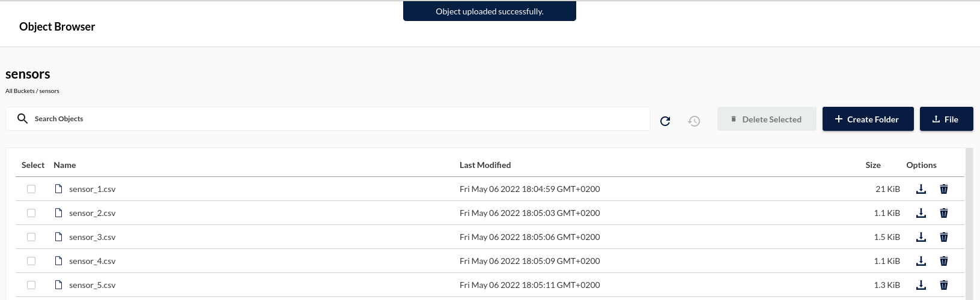Click the refresh objects list icon
The width and height of the screenshot is (980, 300).
pos(665,121)
